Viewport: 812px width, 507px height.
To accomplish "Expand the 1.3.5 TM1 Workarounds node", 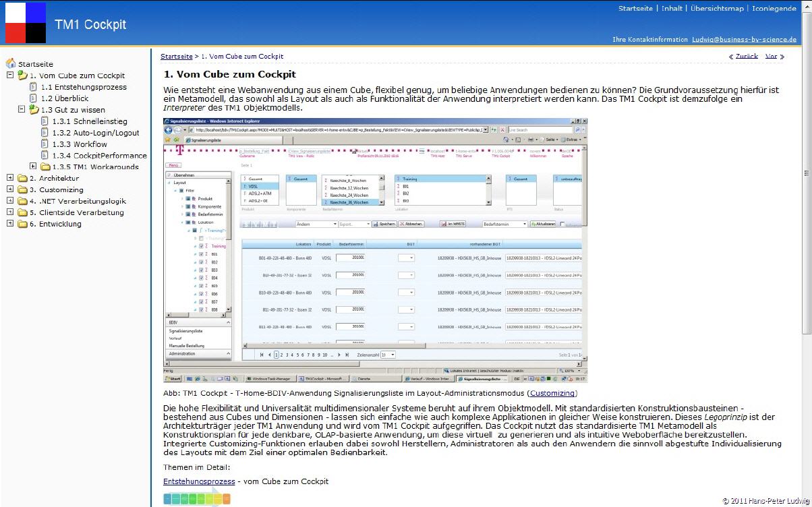I will click(33, 166).
